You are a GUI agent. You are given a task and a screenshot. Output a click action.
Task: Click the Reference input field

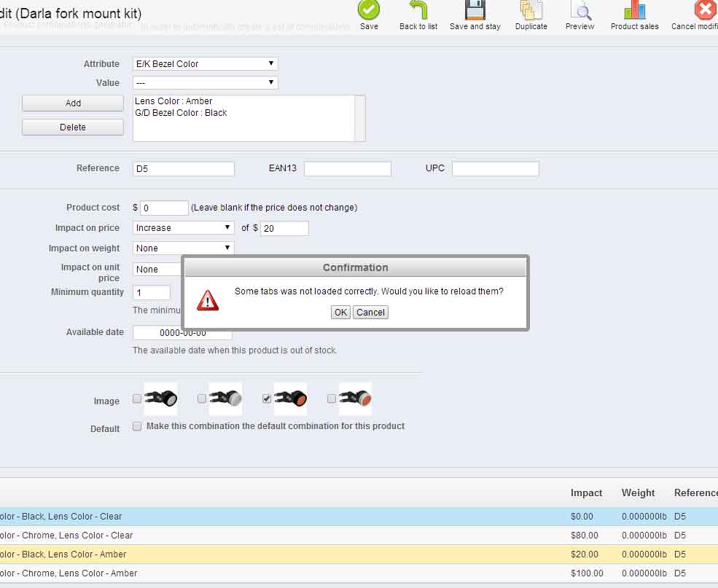[184, 168]
